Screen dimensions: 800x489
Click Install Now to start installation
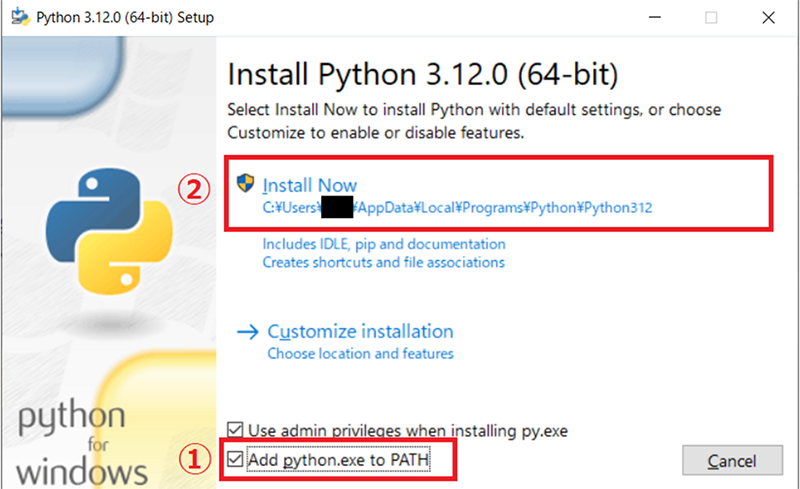309,185
